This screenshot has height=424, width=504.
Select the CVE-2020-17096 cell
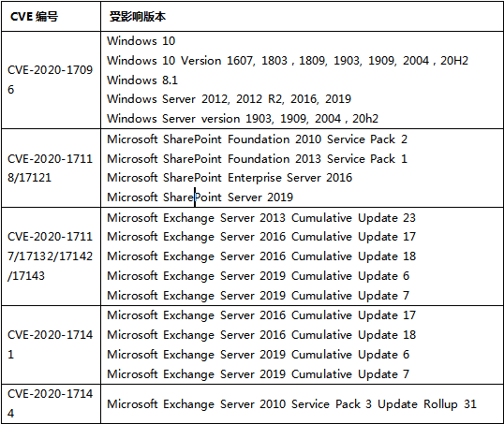point(51,80)
